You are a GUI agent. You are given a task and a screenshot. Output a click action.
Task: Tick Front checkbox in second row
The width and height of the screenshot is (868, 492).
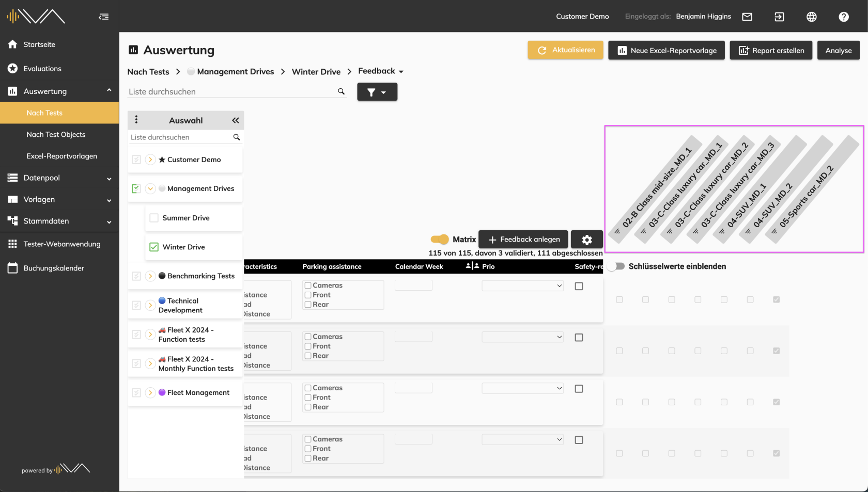(308, 346)
